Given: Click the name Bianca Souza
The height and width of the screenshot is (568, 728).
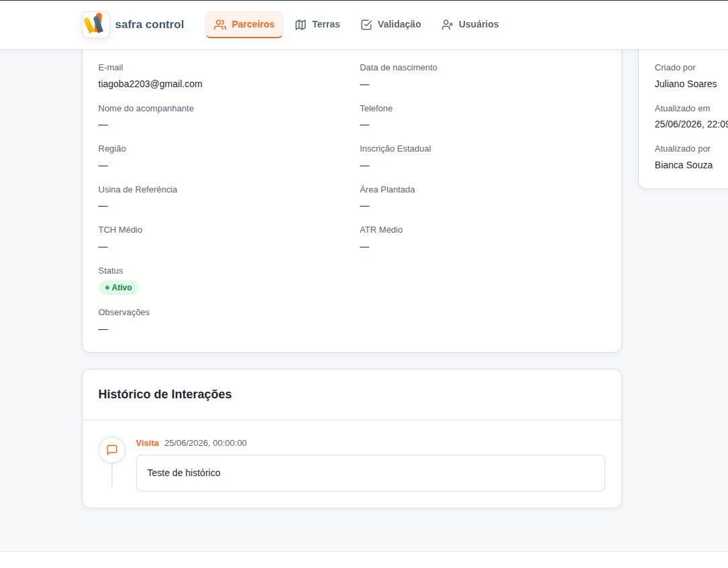Looking at the screenshot, I should pyautogui.click(x=684, y=165).
